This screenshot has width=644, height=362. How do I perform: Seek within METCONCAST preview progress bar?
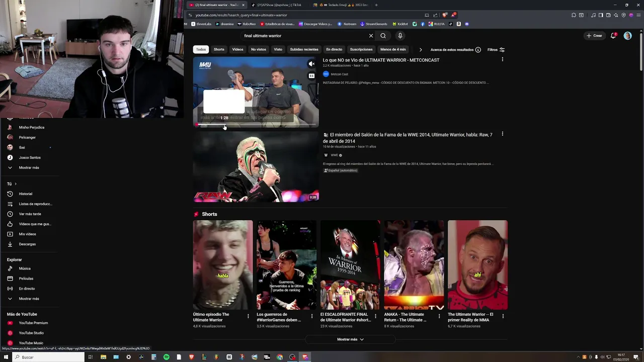pos(256,124)
